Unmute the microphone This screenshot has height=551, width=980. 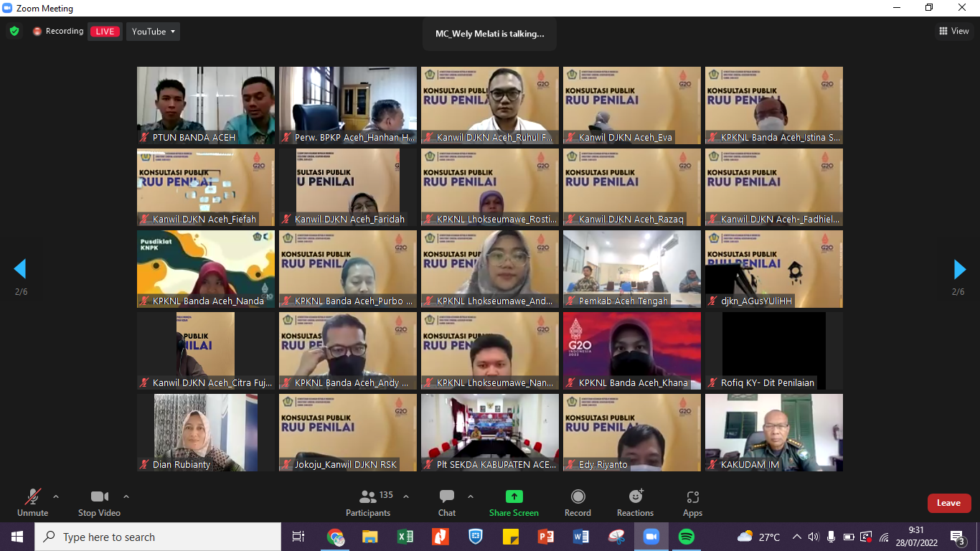(32, 502)
